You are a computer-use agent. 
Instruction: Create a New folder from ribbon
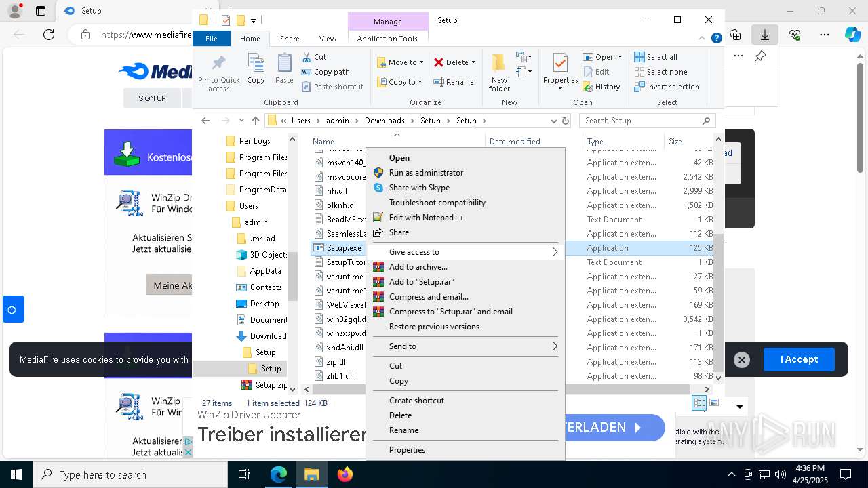499,73
